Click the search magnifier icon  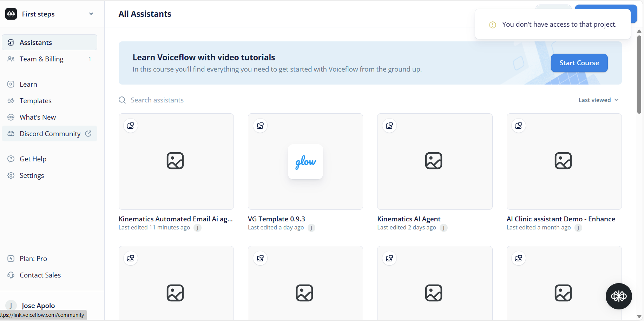(122, 100)
